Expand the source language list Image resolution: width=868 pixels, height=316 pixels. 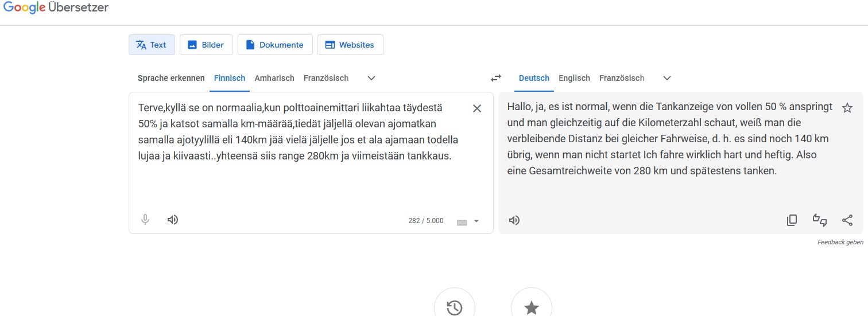[371, 78]
